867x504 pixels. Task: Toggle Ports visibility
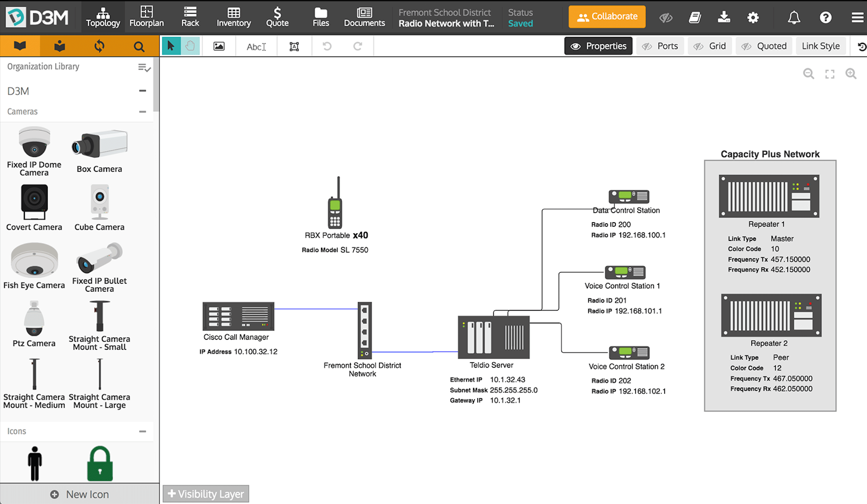(x=660, y=46)
